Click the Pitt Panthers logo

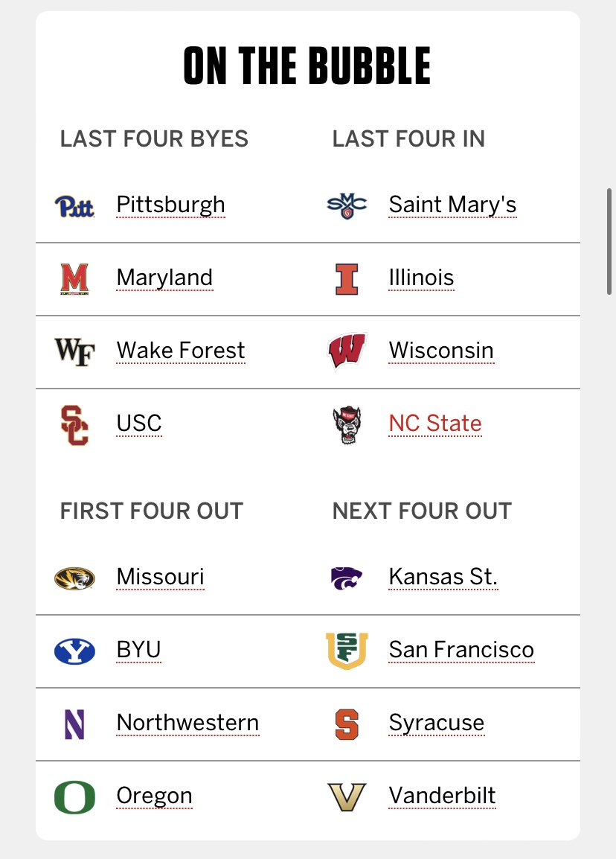(74, 205)
